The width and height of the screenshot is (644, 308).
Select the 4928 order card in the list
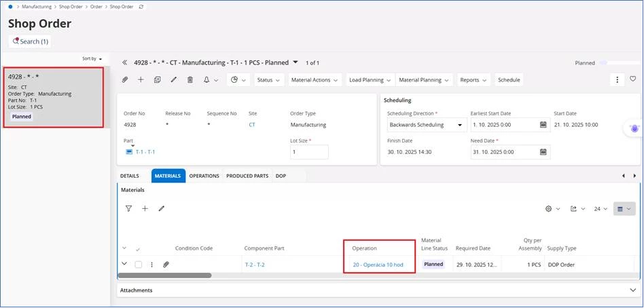[x=52, y=97]
